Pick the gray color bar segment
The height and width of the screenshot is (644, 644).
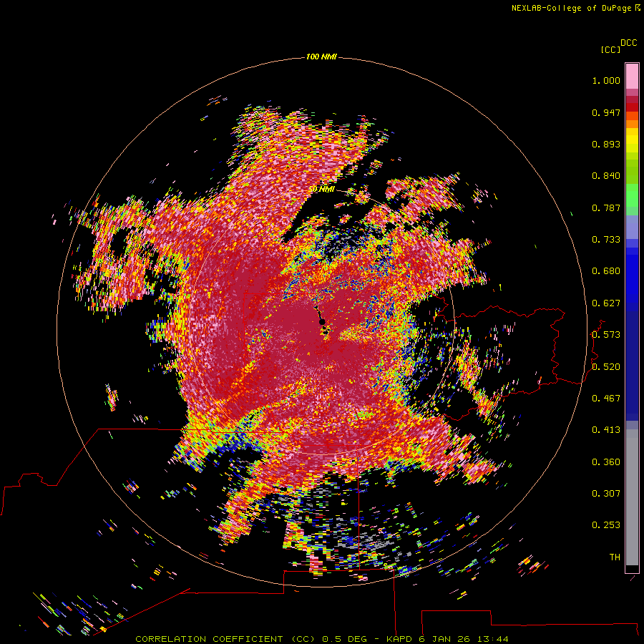(632, 497)
